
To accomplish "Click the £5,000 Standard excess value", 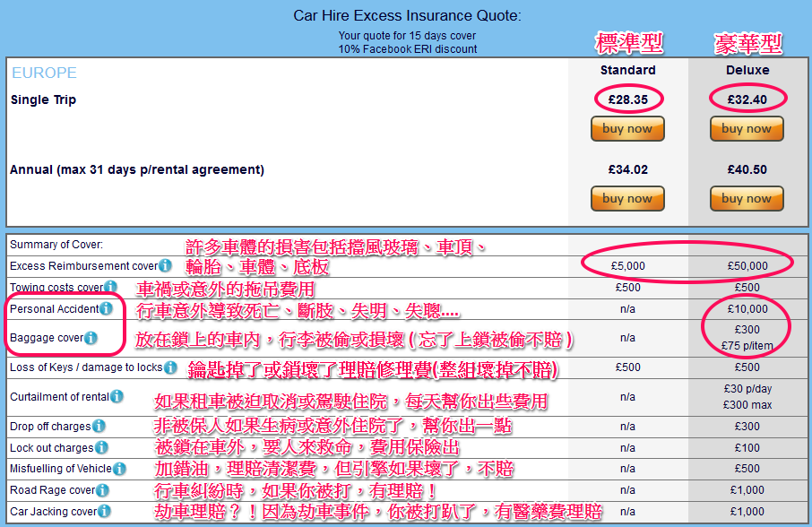I will point(628,266).
